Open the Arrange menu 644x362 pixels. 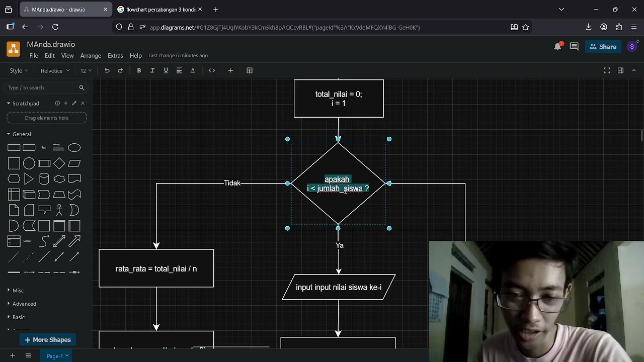point(91,55)
